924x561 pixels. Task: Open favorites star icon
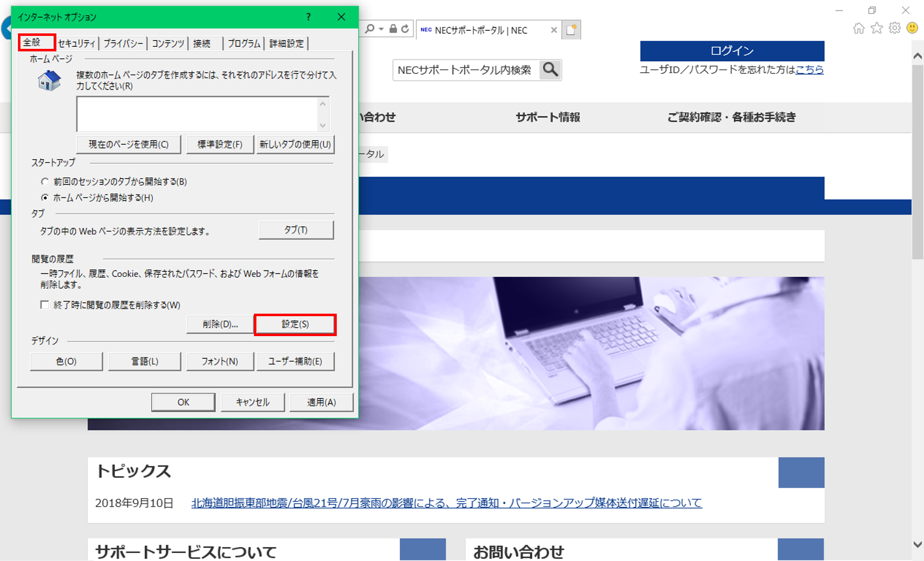pos(877,28)
